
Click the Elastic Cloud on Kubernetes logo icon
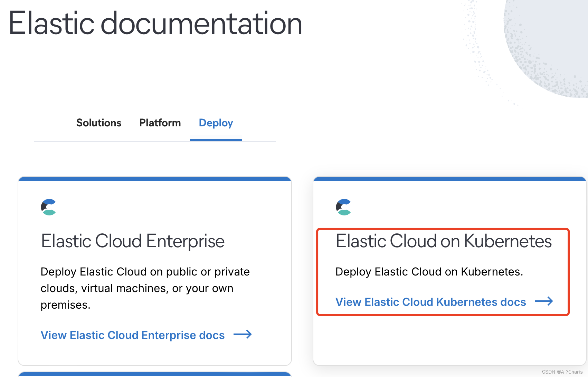(343, 207)
